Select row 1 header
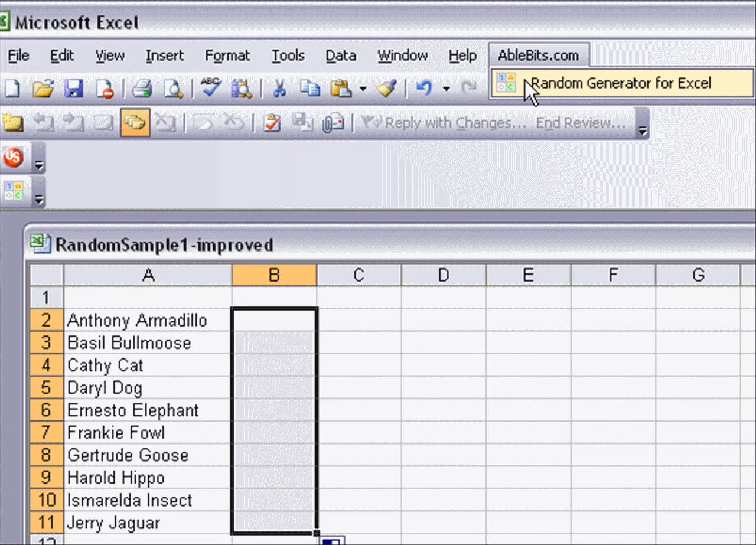The height and width of the screenshot is (545, 756). point(47,297)
